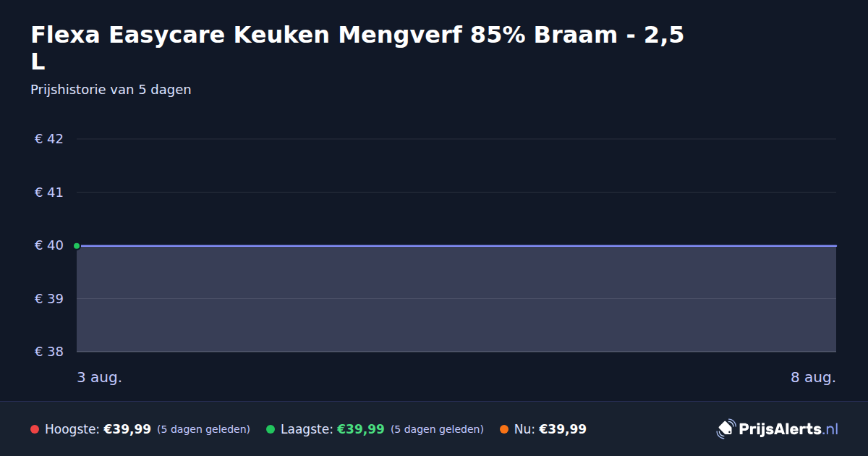The image size is (868, 456).
Task: Click the blue price line in chart
Action: (x=456, y=245)
